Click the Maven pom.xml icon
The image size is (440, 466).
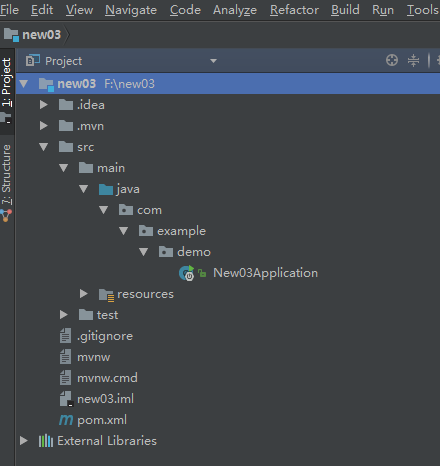[x=66, y=420]
